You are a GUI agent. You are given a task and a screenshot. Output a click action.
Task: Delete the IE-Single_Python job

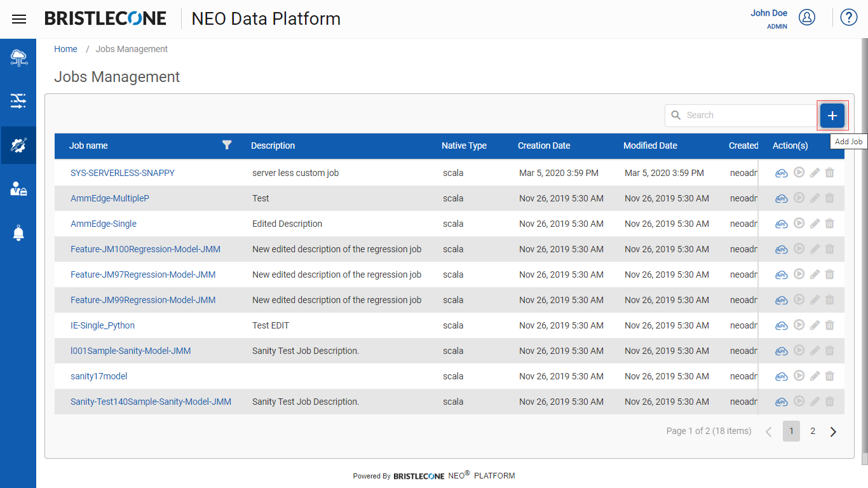pos(829,325)
